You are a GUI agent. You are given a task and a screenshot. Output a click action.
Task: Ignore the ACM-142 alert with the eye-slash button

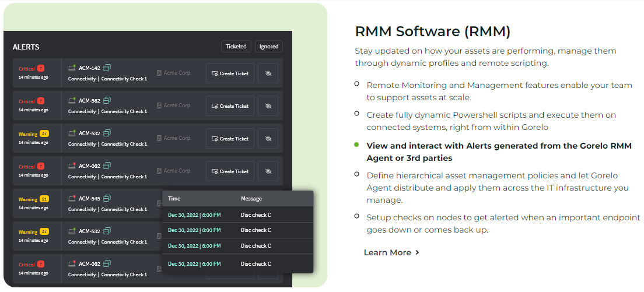click(x=268, y=73)
